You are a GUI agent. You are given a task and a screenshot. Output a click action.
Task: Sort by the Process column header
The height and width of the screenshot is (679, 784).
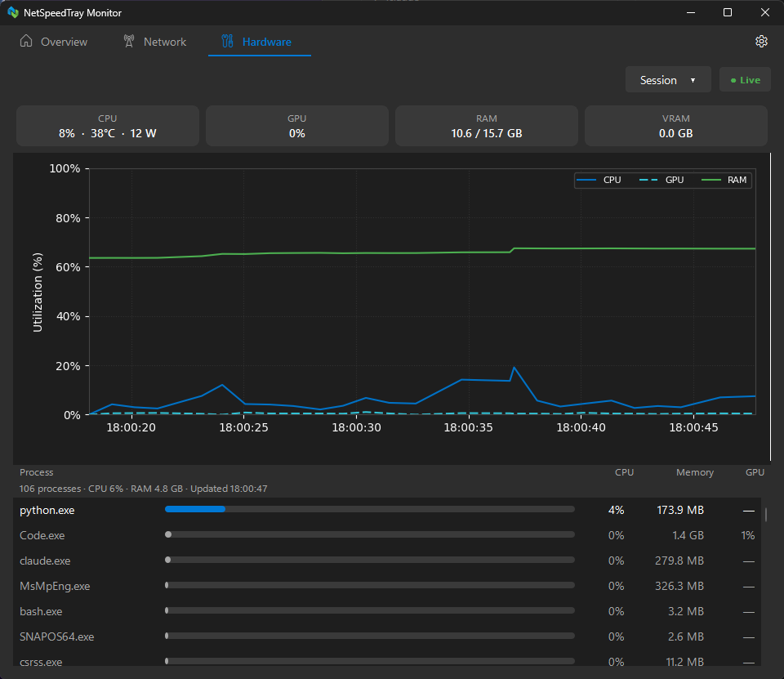[37, 472]
